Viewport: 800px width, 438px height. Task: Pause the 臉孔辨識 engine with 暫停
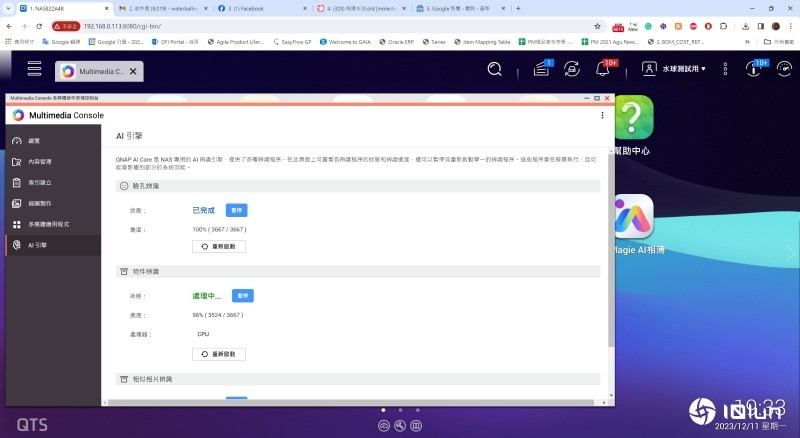(x=236, y=210)
